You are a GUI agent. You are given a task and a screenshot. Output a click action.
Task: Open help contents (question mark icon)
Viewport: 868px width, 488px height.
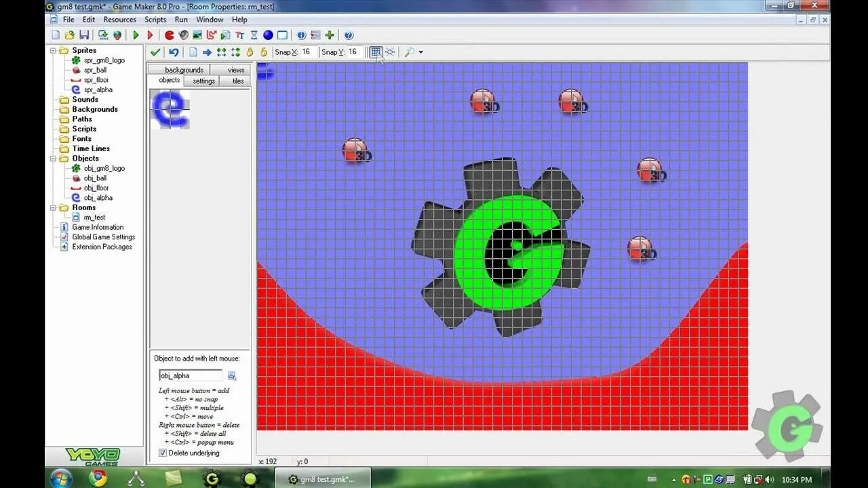click(349, 35)
